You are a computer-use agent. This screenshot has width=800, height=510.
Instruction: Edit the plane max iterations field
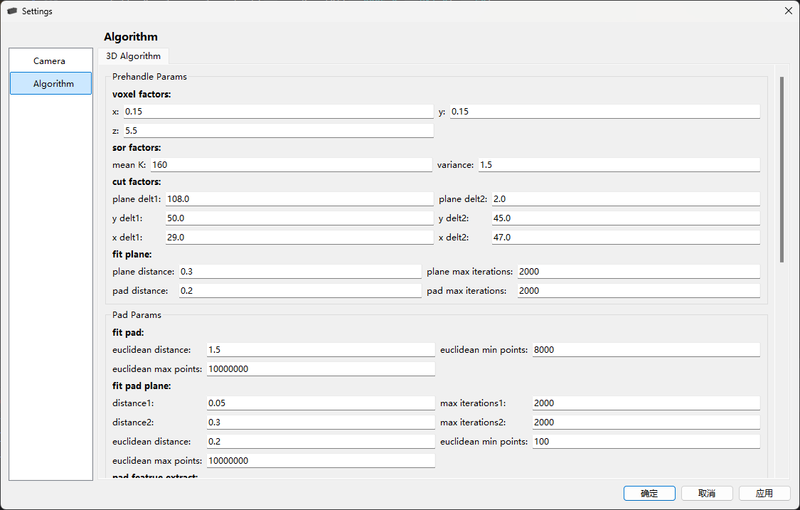coord(638,272)
